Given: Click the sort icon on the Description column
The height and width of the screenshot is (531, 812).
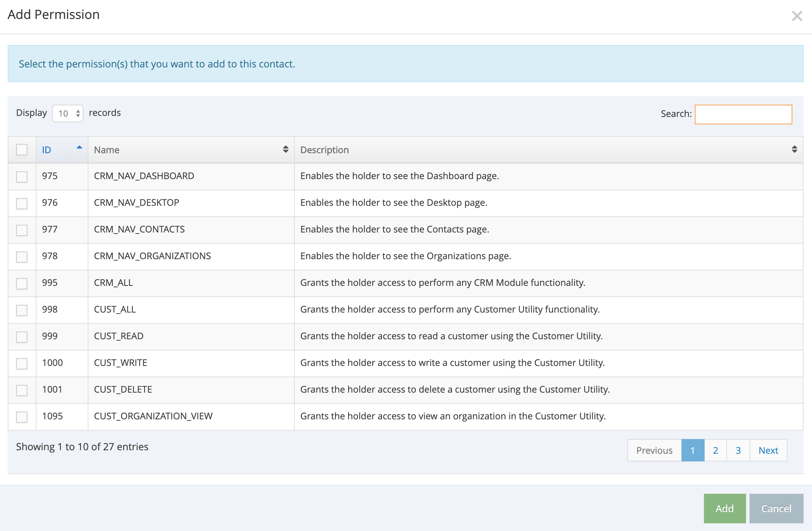Looking at the screenshot, I should 794,150.
